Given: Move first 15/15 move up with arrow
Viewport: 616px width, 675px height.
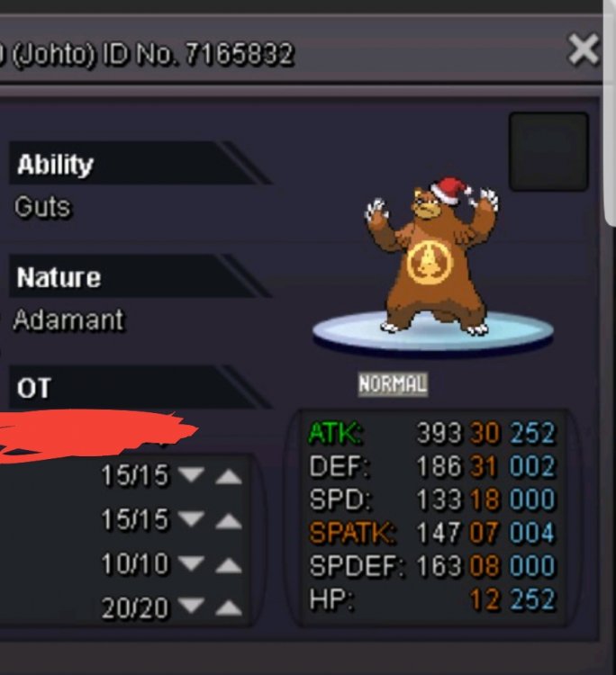Looking at the screenshot, I should tap(229, 476).
